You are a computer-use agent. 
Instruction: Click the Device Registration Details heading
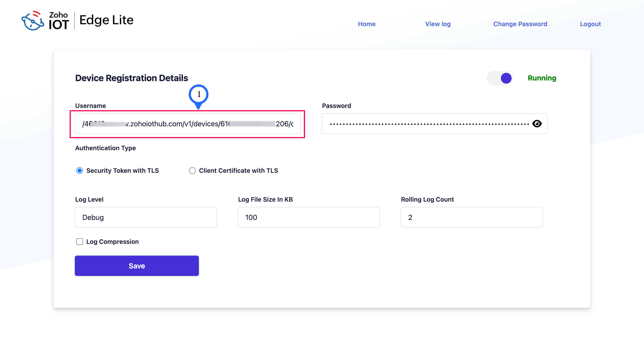tap(131, 78)
